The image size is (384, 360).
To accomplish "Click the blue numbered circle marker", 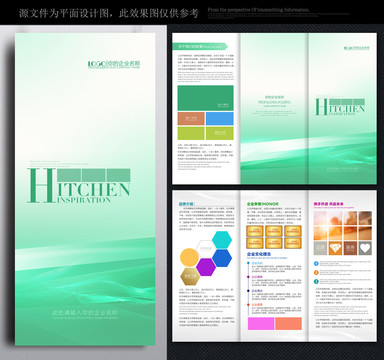I will [x=316, y=263].
